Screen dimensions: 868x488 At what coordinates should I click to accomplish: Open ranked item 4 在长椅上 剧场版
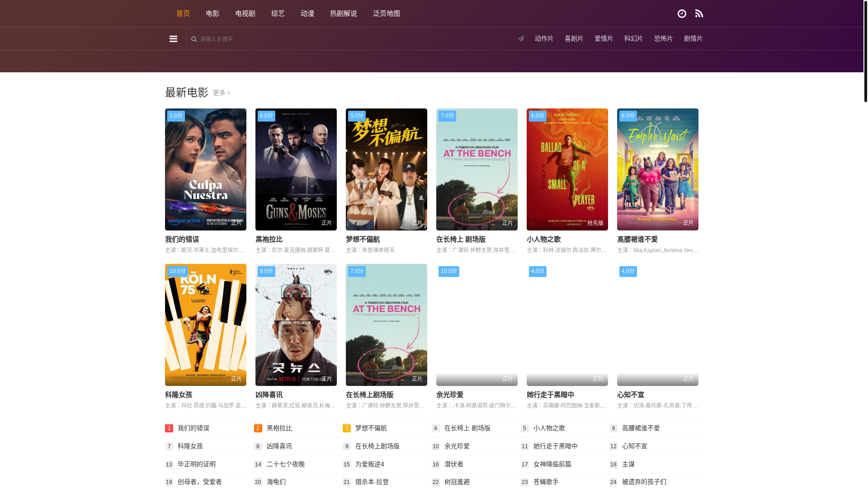coord(467,428)
